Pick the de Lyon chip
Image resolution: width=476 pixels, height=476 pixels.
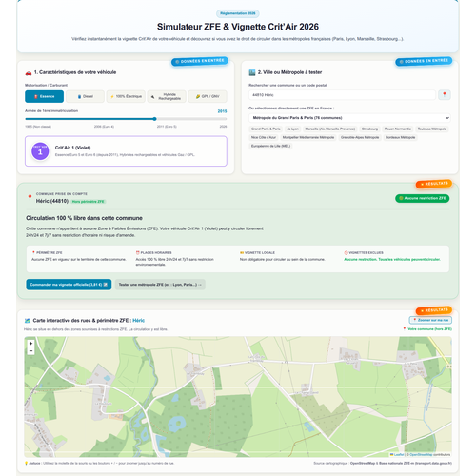tap(292, 129)
